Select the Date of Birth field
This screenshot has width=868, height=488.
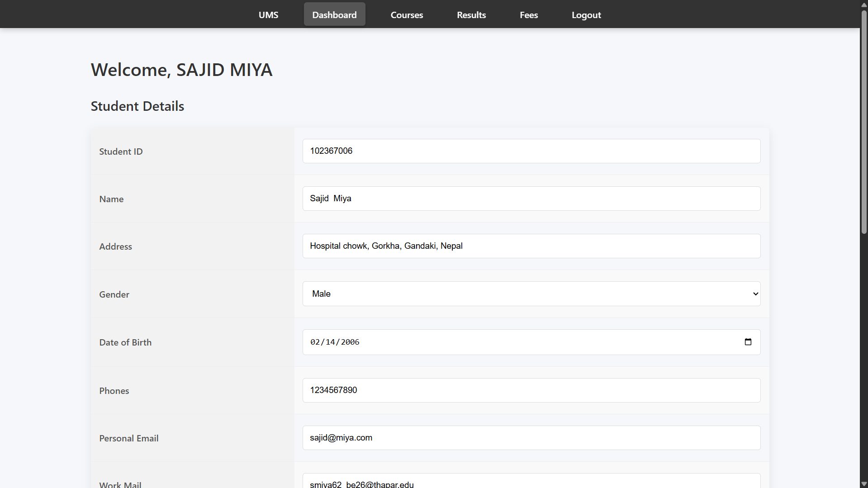(531, 342)
